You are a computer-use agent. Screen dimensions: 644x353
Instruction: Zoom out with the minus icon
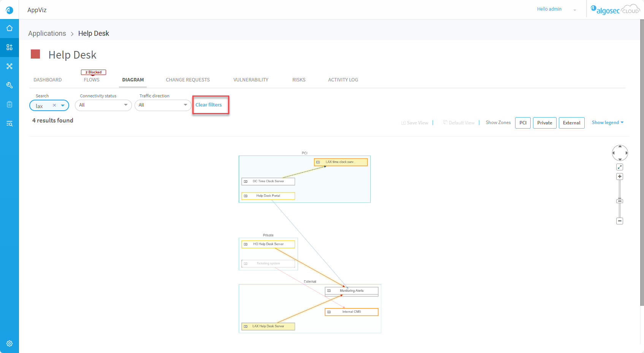click(x=620, y=221)
